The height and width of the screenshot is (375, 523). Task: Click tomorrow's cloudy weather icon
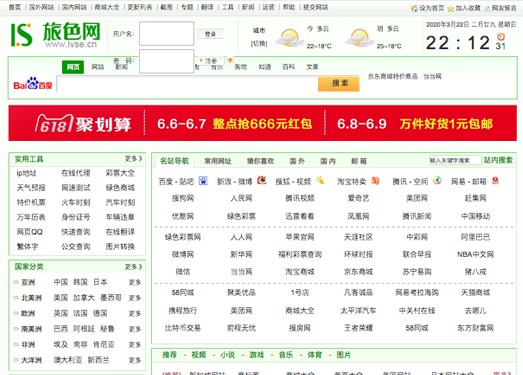pyautogui.click(x=359, y=38)
